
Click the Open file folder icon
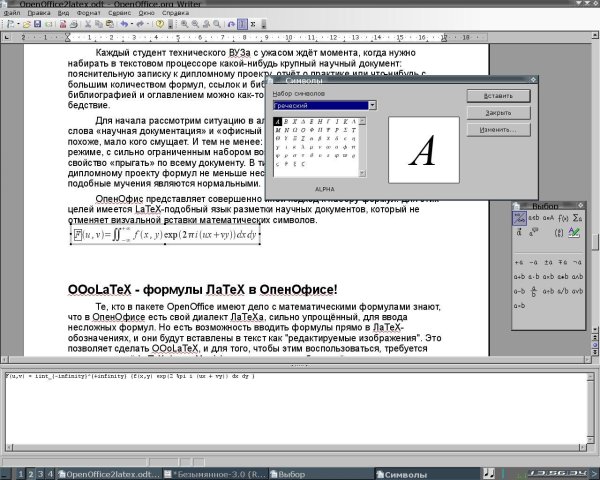pyautogui.click(x=26, y=24)
